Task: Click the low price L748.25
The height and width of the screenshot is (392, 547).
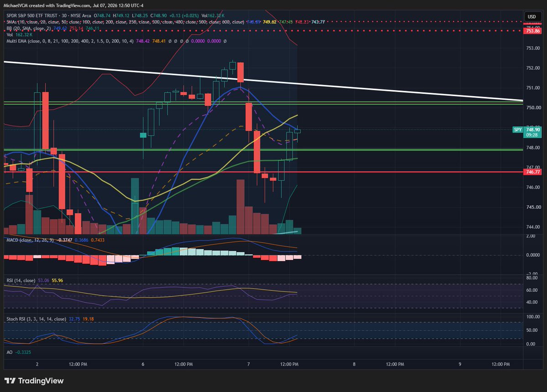Action: coord(139,16)
